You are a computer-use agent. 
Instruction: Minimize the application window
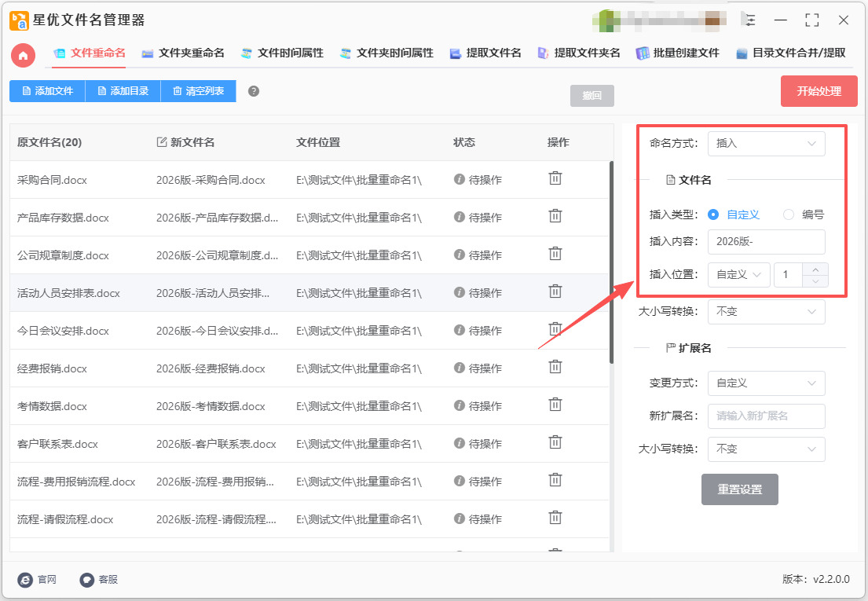click(x=781, y=20)
